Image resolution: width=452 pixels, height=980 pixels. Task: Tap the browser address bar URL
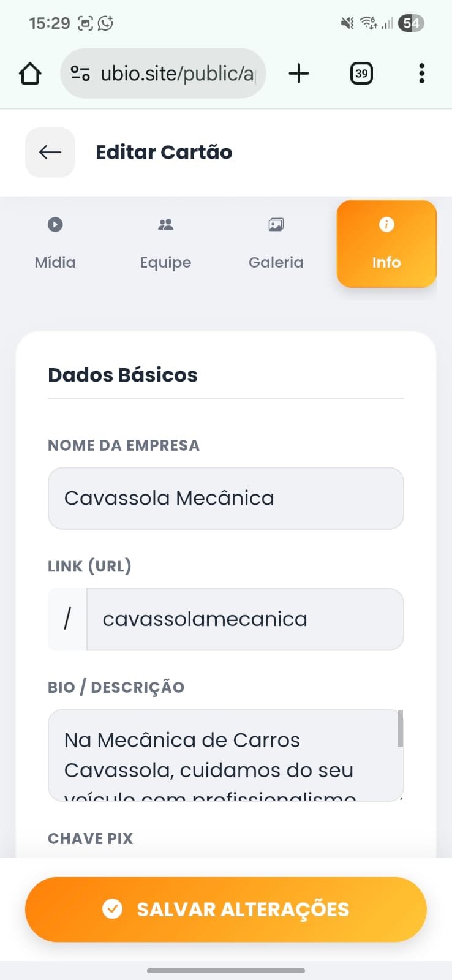(x=177, y=73)
